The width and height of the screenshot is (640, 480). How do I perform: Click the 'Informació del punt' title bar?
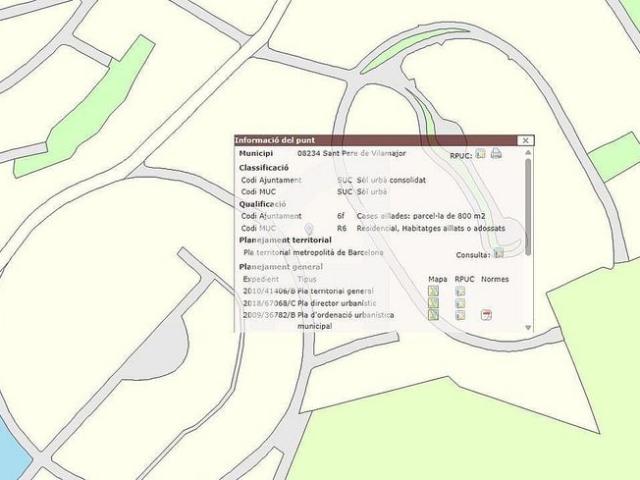pyautogui.click(x=384, y=140)
